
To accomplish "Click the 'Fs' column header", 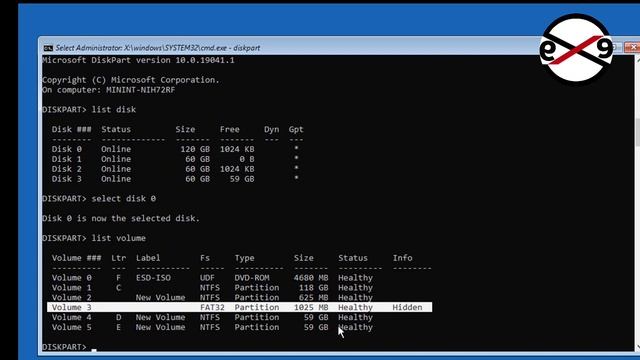I will 205,258.
